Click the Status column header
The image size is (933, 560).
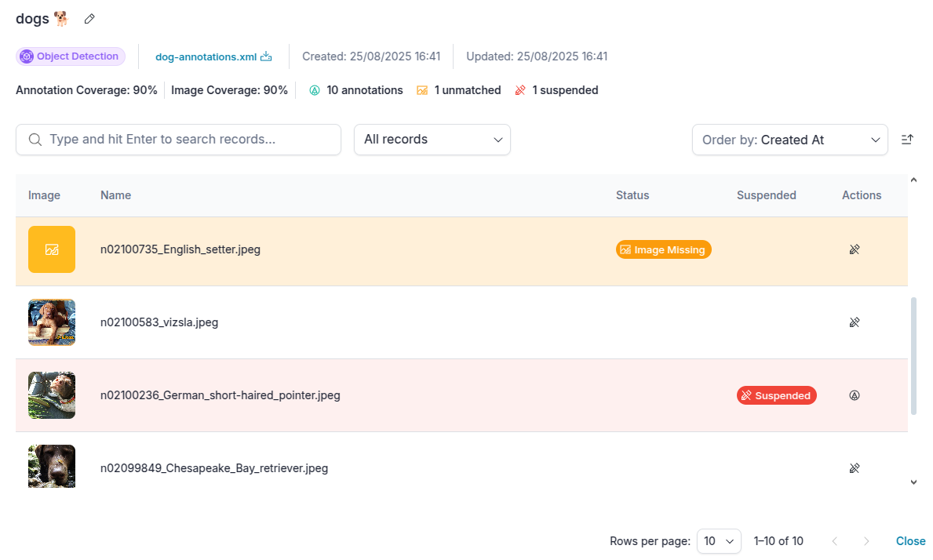point(632,195)
